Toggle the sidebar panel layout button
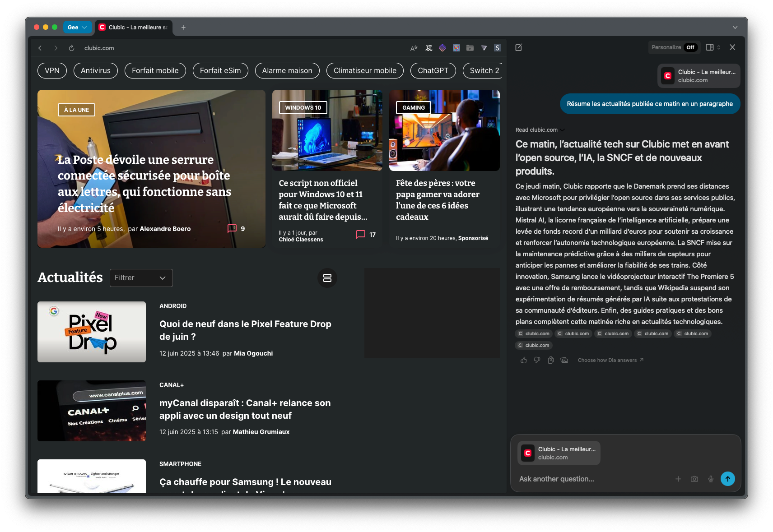Screen dimensions: 773x532 click(710, 47)
